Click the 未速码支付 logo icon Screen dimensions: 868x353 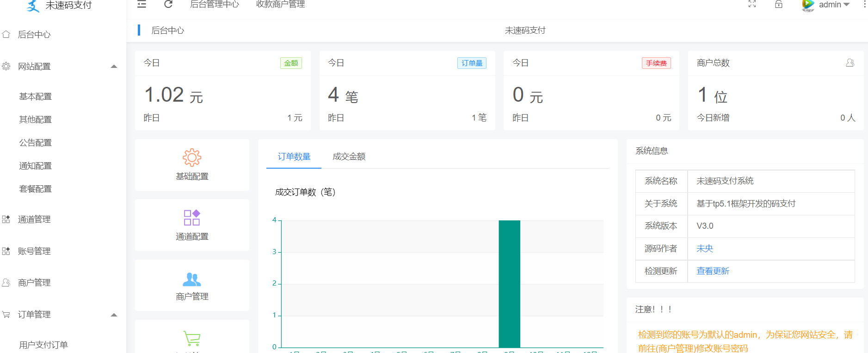(x=33, y=6)
